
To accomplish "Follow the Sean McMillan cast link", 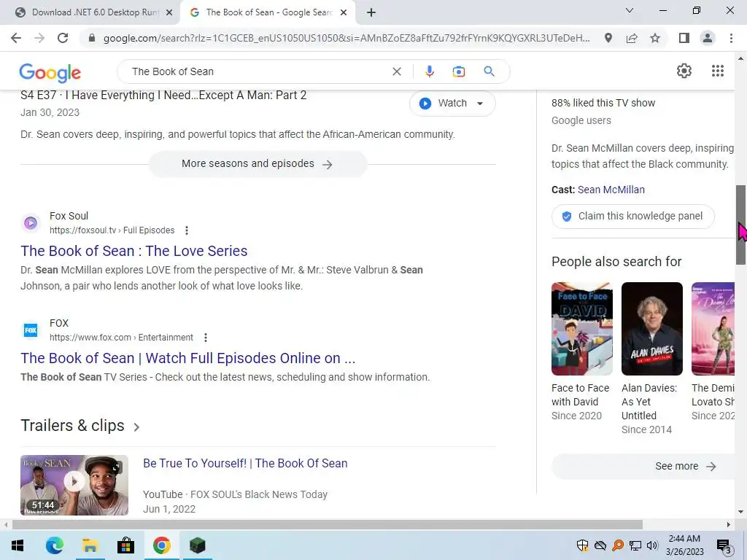I will point(611,190).
